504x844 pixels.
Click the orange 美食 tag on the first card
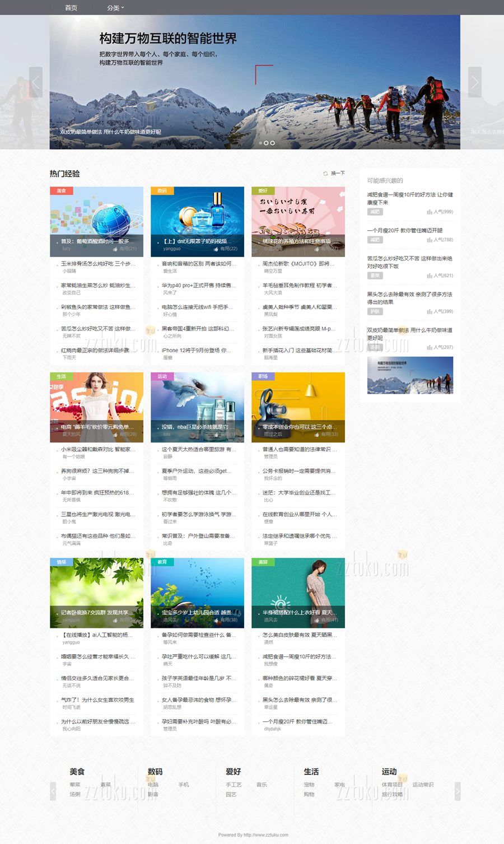coord(61,191)
